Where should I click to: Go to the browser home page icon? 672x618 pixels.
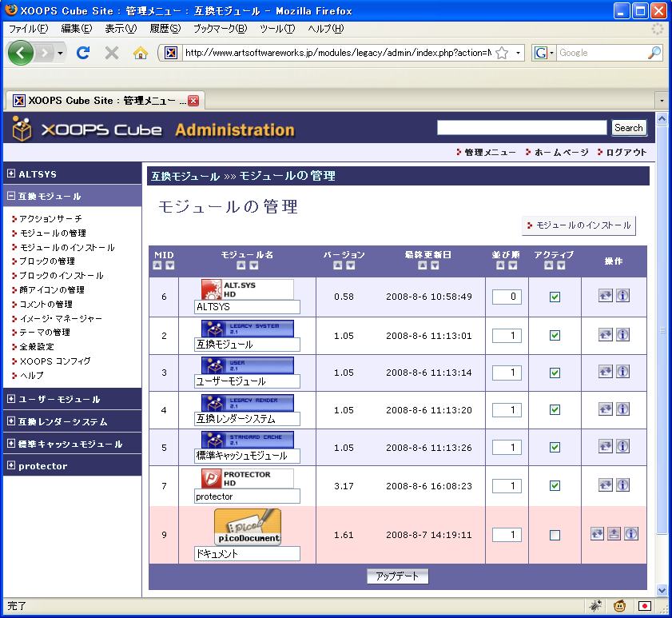(141, 53)
